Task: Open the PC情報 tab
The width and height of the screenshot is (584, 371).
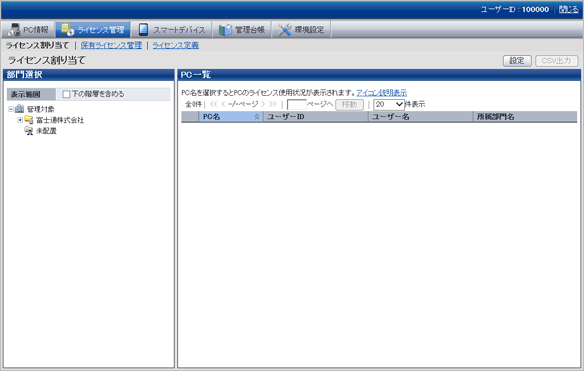Action: [x=28, y=29]
